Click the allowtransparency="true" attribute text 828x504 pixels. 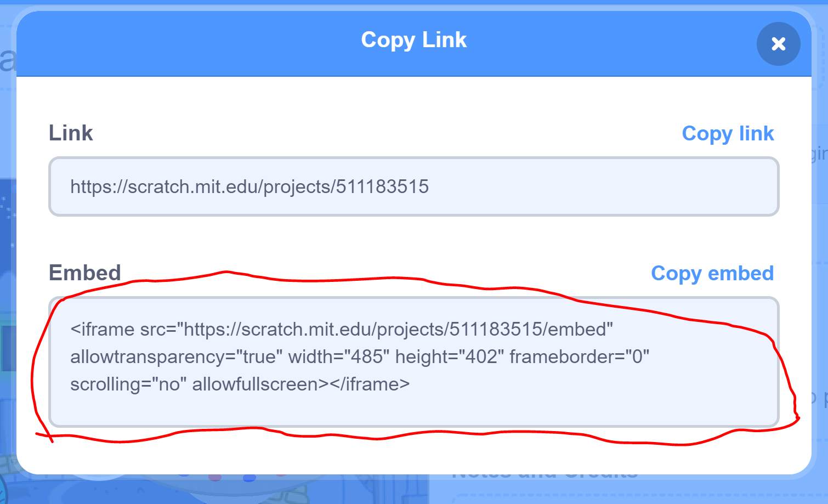pyautogui.click(x=177, y=357)
